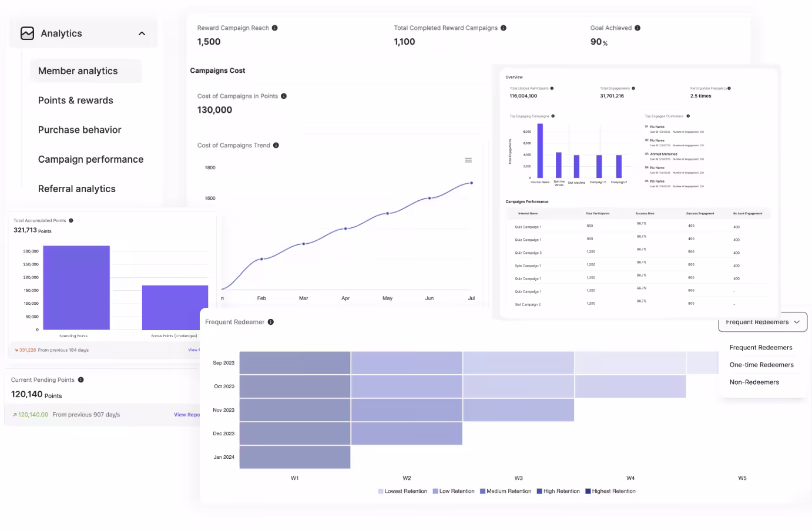Click Lowest Retention legend swatch
812x531 pixels.
(381, 492)
